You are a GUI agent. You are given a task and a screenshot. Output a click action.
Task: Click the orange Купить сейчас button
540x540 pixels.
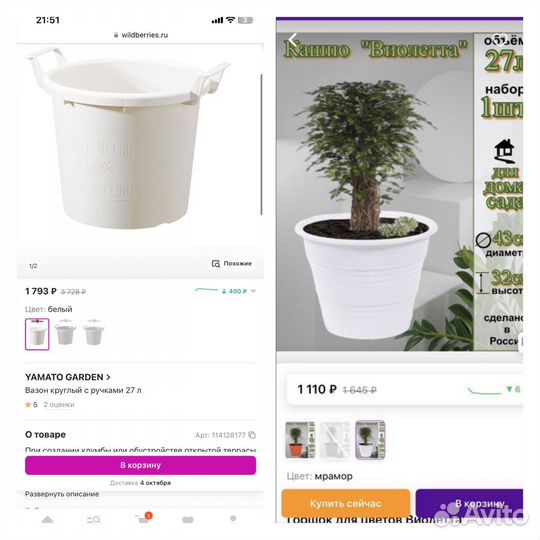point(346,503)
